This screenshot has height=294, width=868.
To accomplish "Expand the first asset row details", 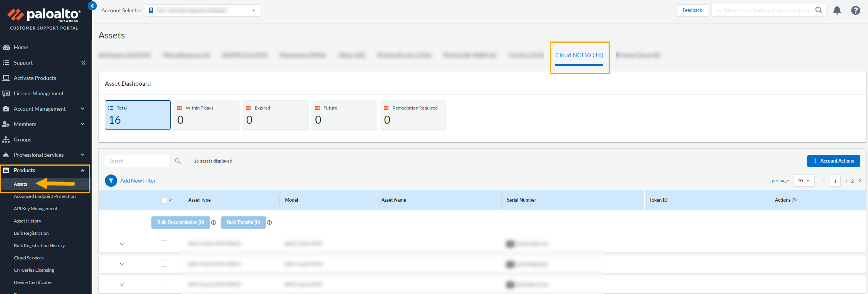I will pos(122,244).
